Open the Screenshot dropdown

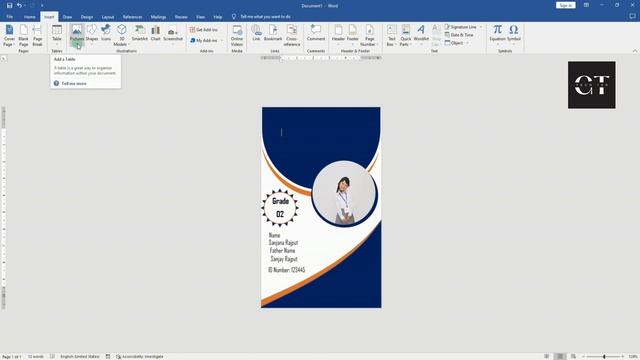[173, 34]
